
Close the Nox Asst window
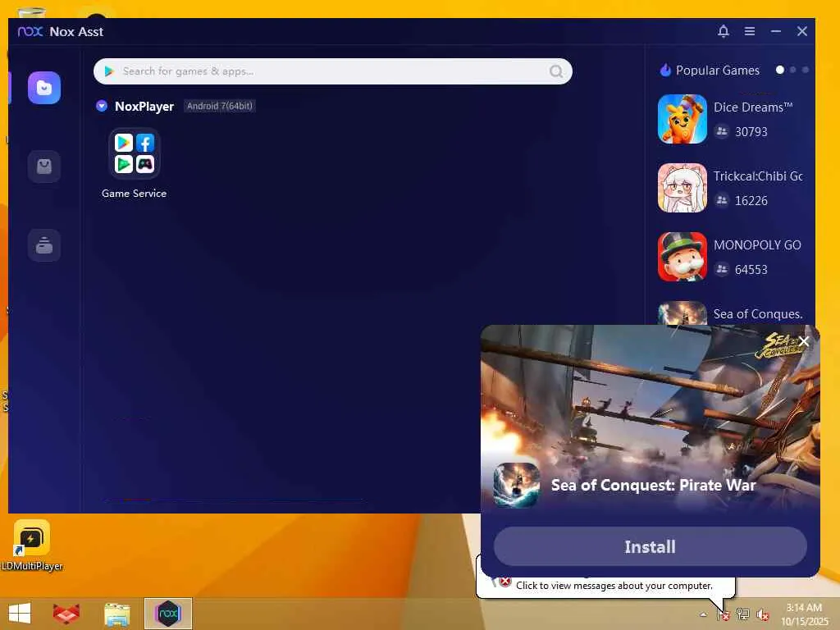click(x=802, y=31)
